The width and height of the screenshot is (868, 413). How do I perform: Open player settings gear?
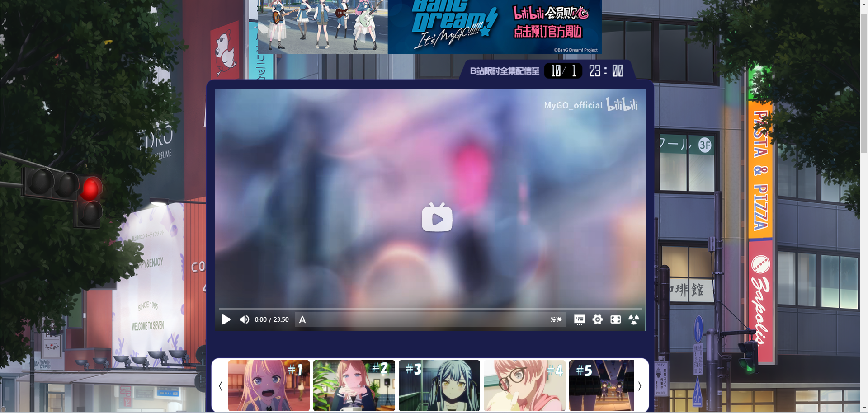point(598,319)
